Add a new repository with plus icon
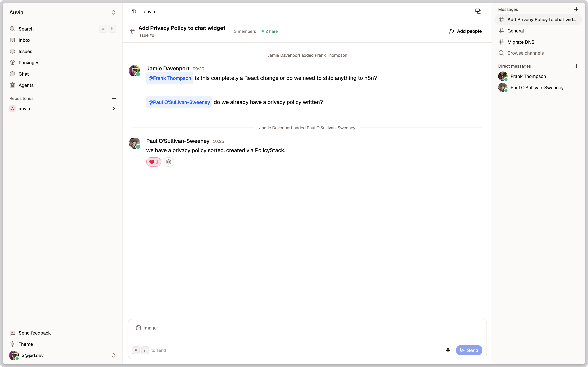The image size is (588, 367). click(114, 98)
